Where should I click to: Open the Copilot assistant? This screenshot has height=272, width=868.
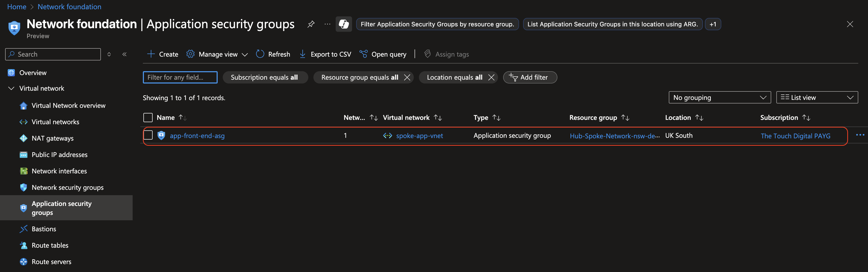344,24
